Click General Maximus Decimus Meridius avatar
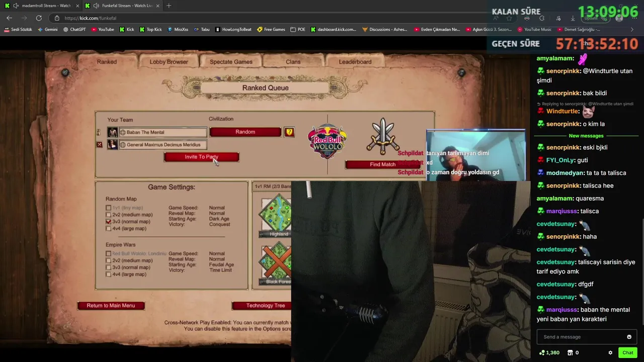This screenshot has width=644, height=362. click(x=113, y=145)
